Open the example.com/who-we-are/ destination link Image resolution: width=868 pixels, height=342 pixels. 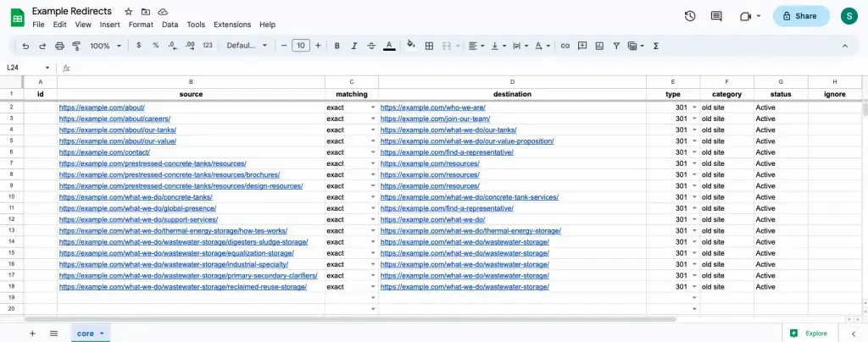pyautogui.click(x=432, y=108)
